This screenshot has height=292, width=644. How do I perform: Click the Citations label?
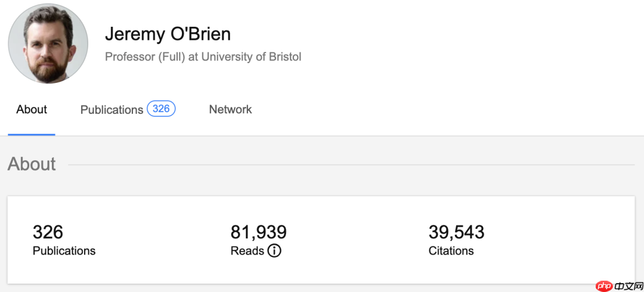pos(451,251)
